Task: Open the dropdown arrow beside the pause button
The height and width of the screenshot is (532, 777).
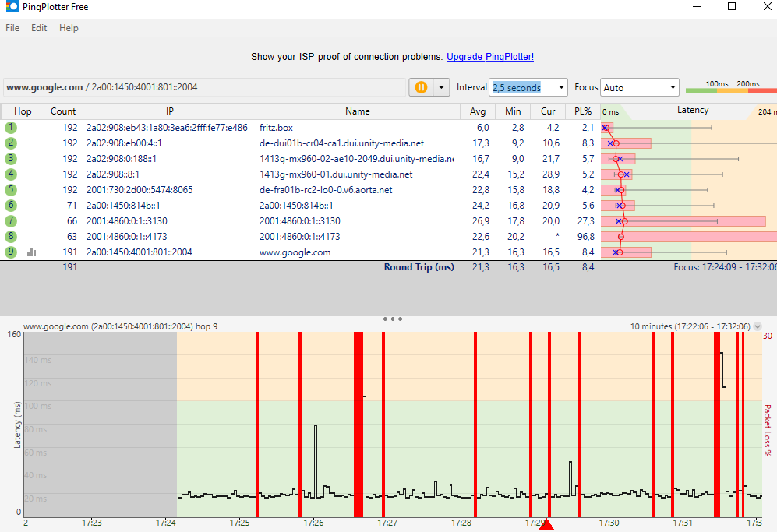Action: [441, 88]
